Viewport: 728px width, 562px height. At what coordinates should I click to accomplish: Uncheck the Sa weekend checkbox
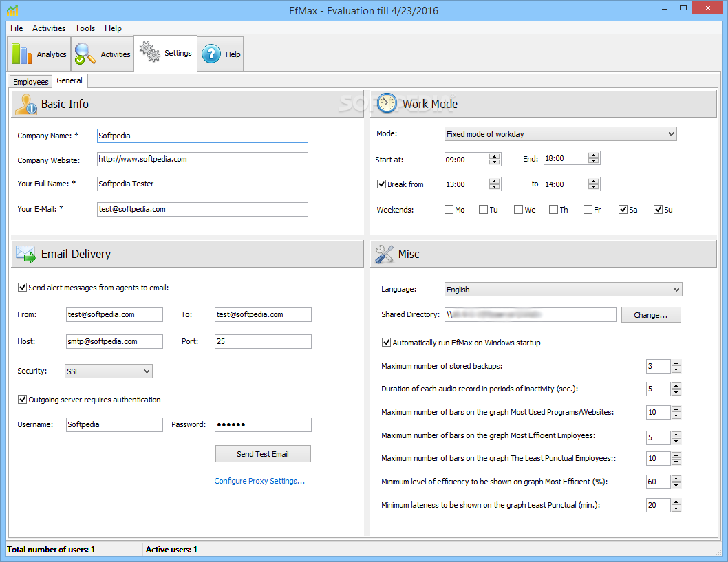click(623, 210)
